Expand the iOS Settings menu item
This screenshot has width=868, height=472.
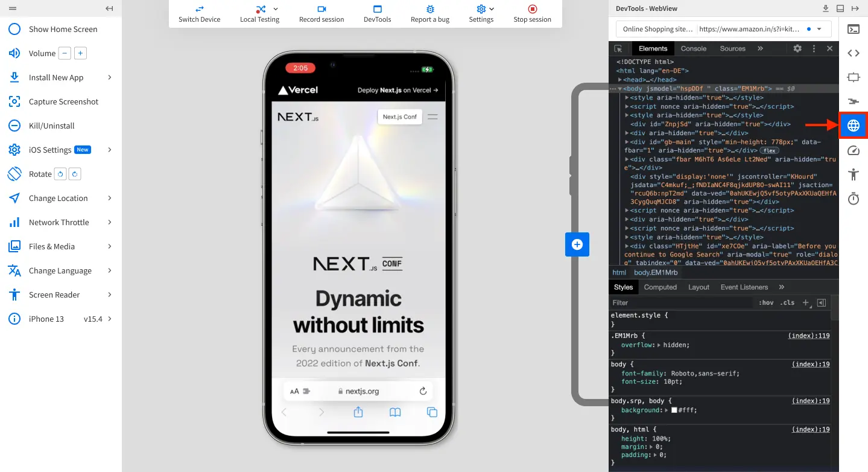(59, 150)
